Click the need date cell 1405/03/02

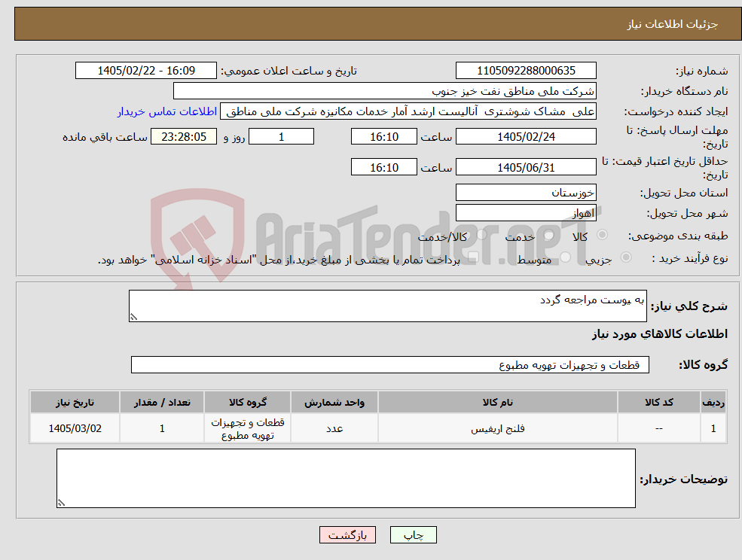coord(75,428)
